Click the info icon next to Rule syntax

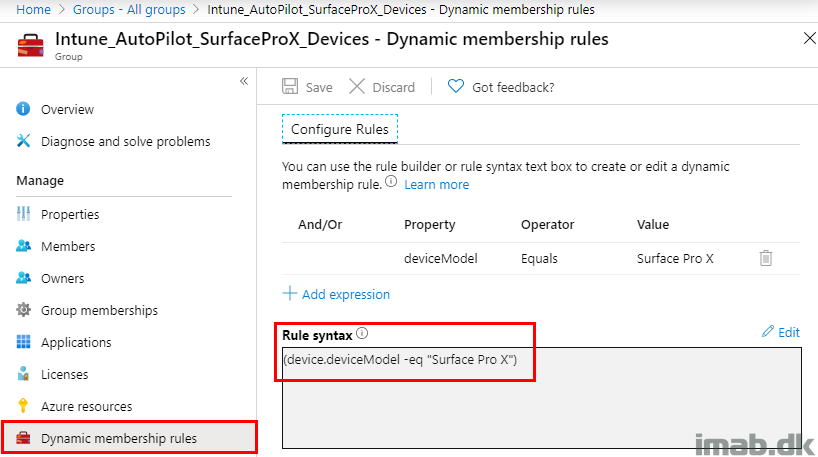pyautogui.click(x=362, y=333)
